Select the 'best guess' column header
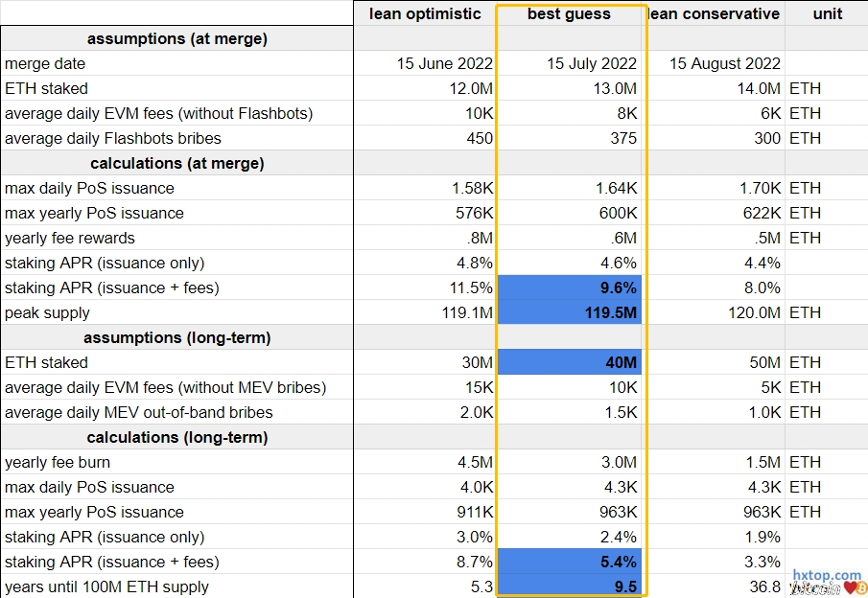Viewport: 868px width, 598px height. pos(570,13)
